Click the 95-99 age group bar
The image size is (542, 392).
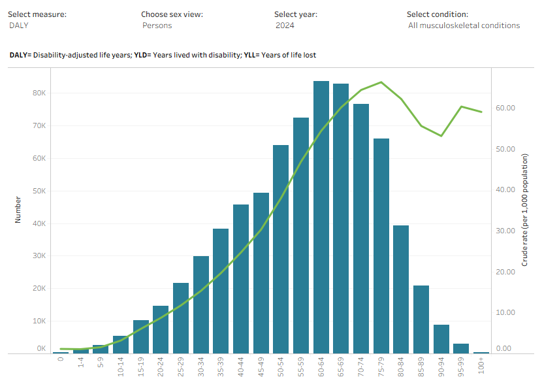coord(461,349)
